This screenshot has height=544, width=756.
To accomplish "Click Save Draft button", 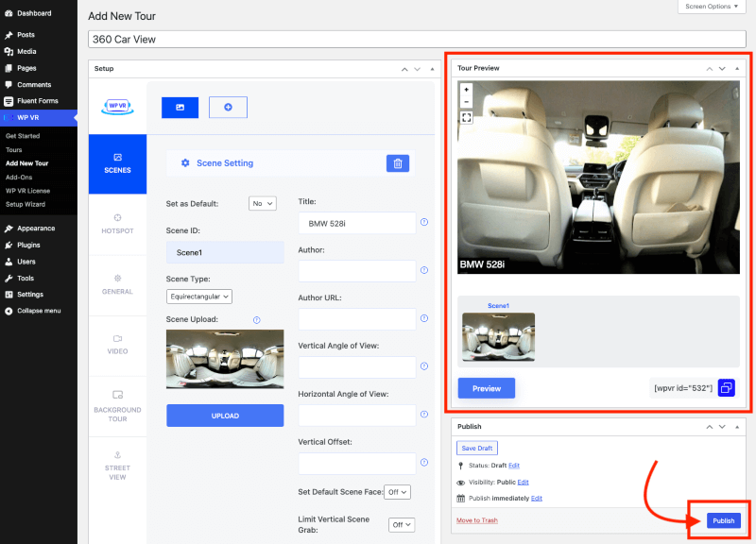I will pos(477,448).
